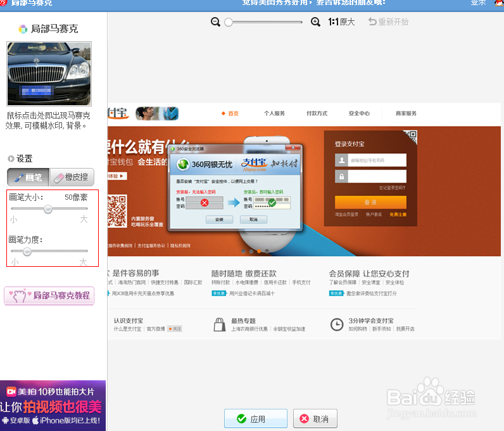This screenshot has height=431, width=504.
Task: Click 登录 in the title bar
Action: pos(478,3)
